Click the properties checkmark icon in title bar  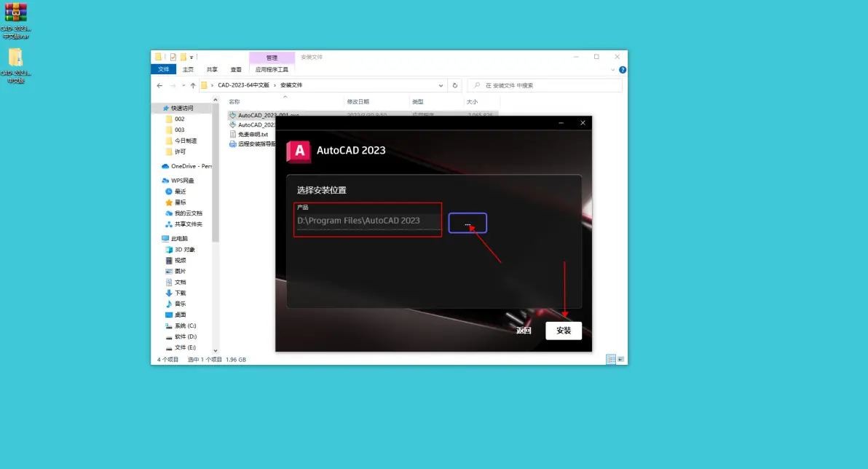[173, 57]
